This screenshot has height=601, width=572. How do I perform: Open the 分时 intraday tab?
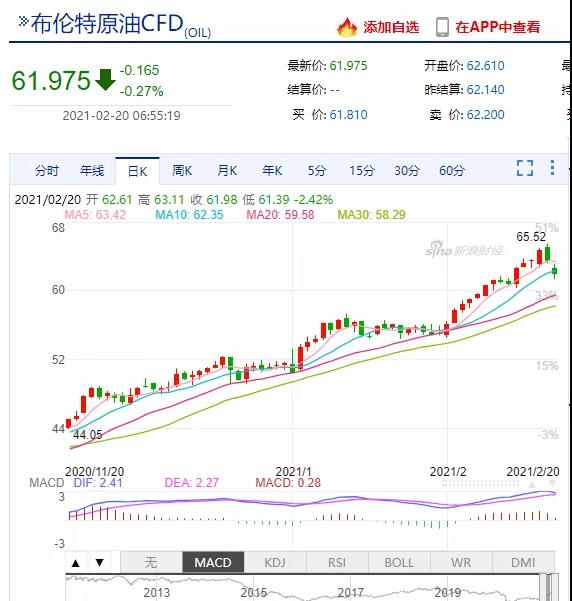(47, 171)
